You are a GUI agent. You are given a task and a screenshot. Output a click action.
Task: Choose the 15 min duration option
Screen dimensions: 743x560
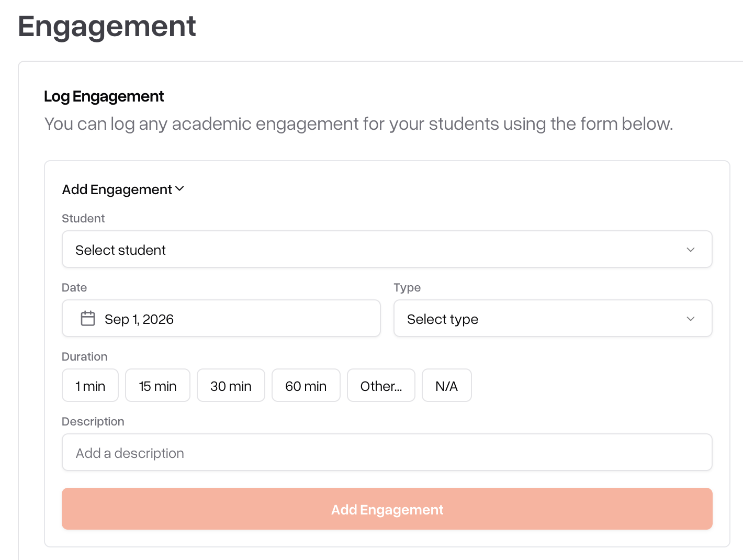point(158,385)
